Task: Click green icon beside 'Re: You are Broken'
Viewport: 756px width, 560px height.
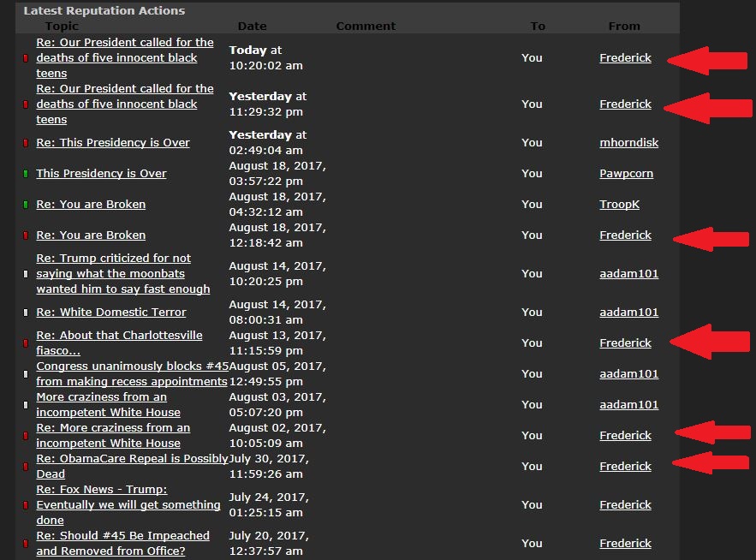Action: click(x=26, y=205)
